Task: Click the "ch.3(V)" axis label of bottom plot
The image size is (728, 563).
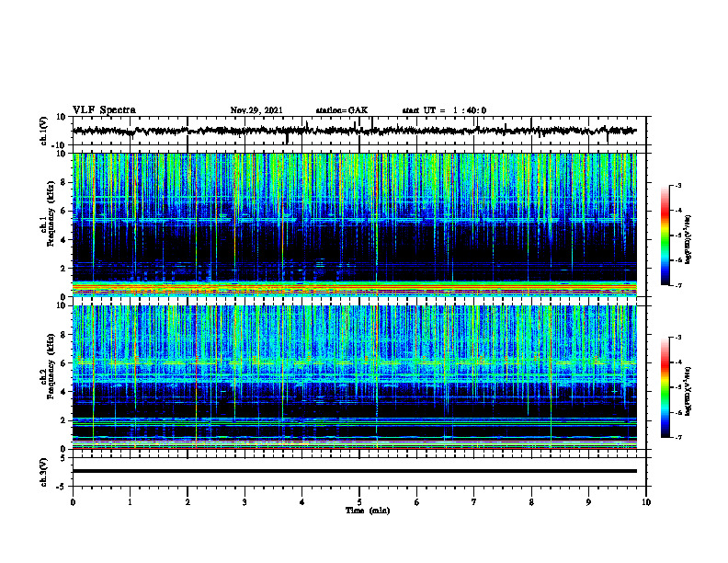Action: 44,472
